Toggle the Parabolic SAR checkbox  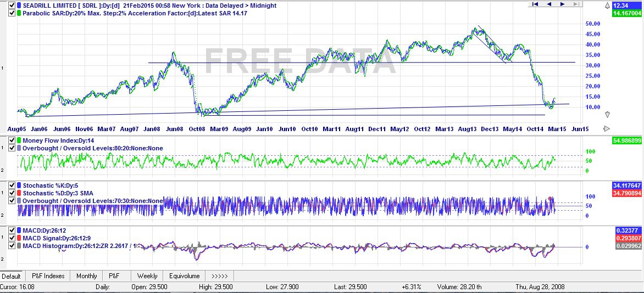click(x=12, y=13)
